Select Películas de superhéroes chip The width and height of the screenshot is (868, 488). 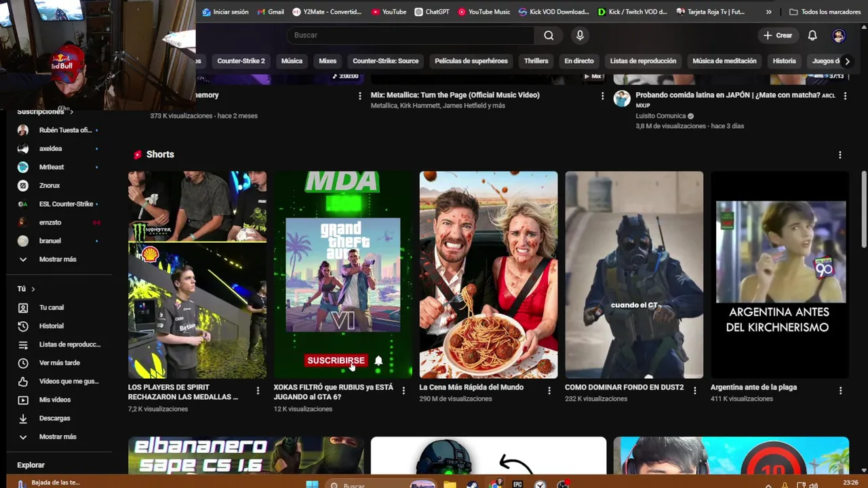coord(471,61)
